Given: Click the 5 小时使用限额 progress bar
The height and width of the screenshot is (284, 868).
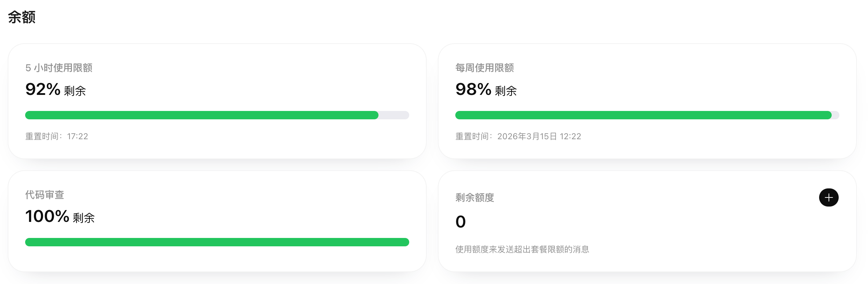Looking at the screenshot, I should pyautogui.click(x=217, y=115).
